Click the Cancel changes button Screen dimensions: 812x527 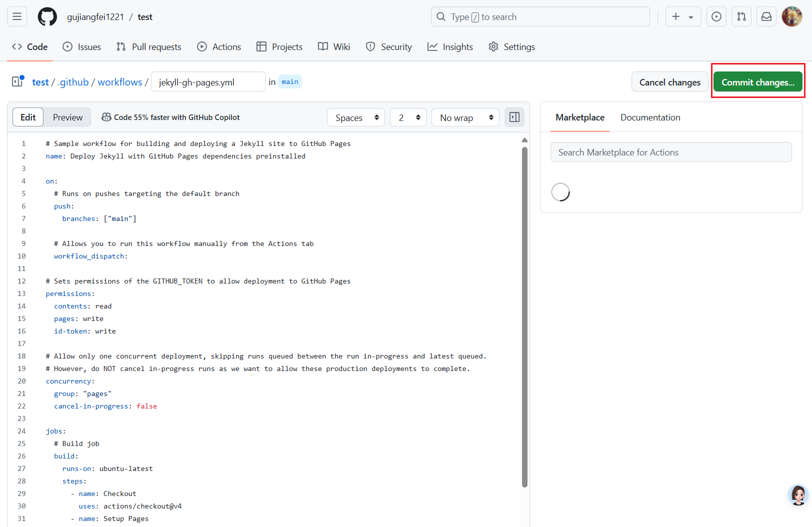tap(669, 82)
